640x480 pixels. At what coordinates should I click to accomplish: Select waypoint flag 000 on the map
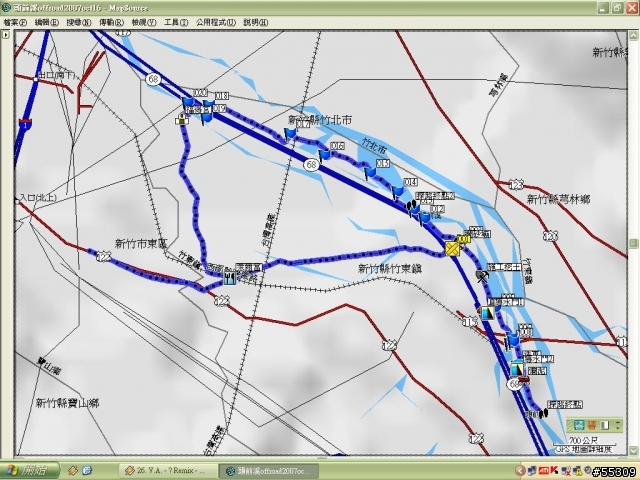pos(188,102)
